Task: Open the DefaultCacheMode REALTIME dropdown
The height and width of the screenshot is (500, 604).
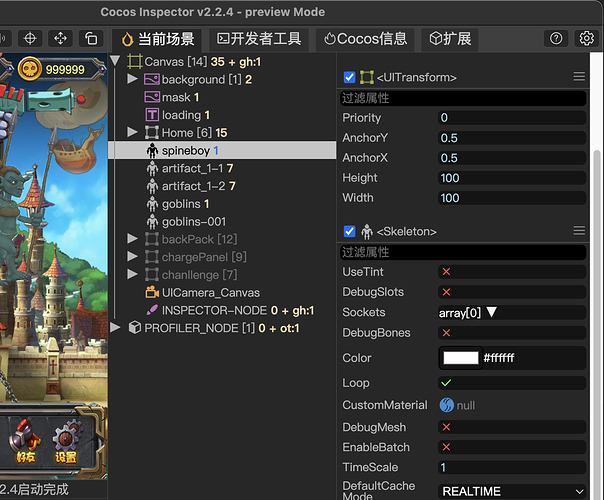Action: [512, 492]
